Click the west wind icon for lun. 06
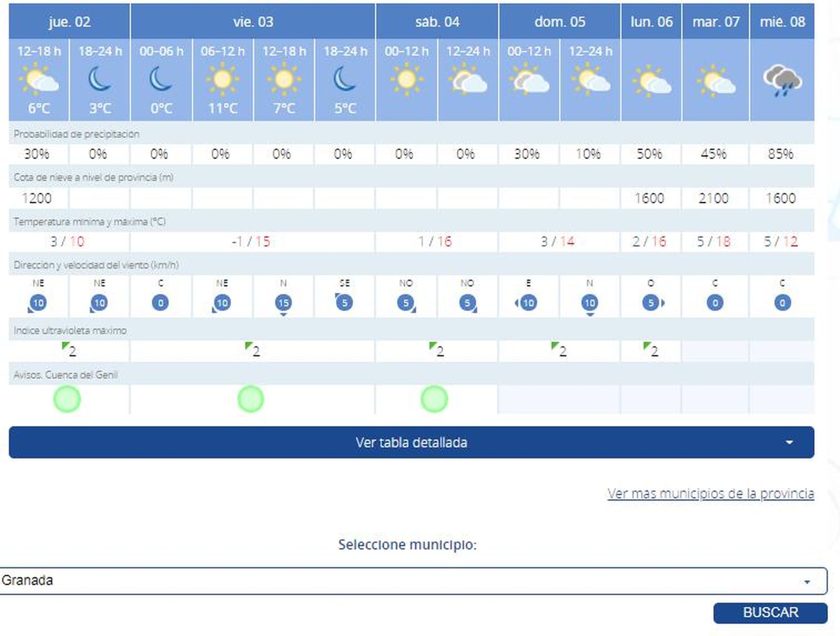 point(652,303)
